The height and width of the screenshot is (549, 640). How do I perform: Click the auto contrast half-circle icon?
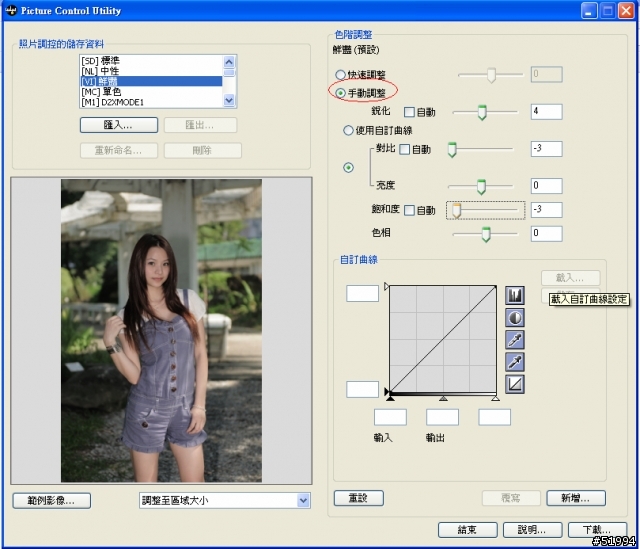tap(515, 318)
